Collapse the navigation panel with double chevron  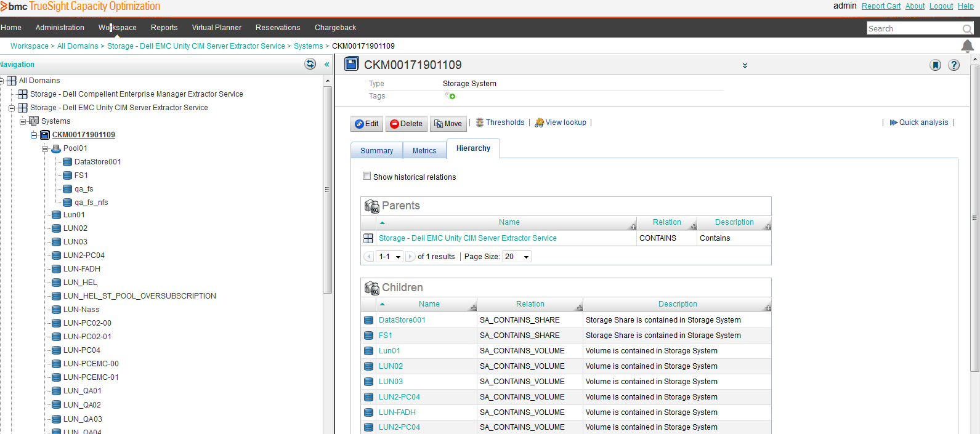point(326,65)
